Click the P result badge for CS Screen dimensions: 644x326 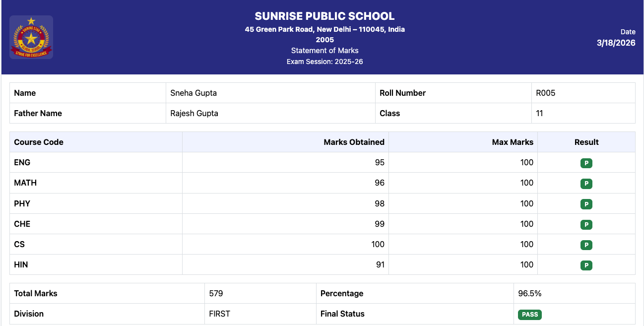[x=586, y=245]
